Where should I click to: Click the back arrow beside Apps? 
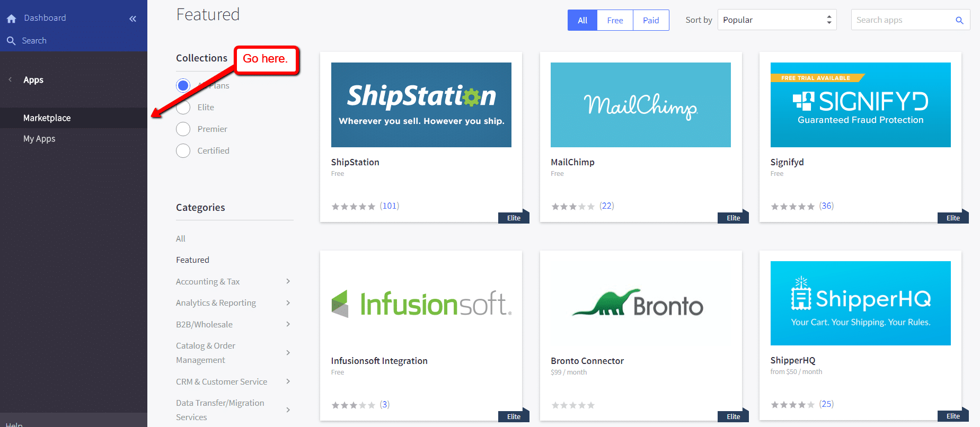pos(10,80)
